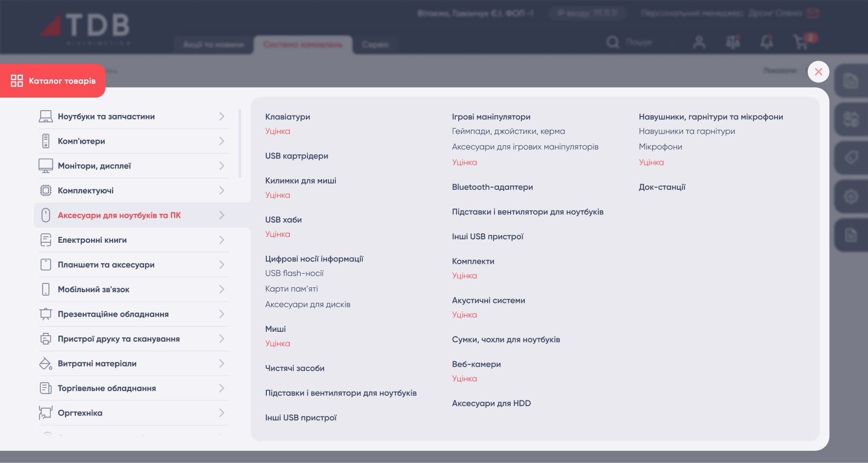The image size is (868, 463).
Task: Click the monitor icon beside Монітори, дисплеї
Action: (x=46, y=166)
